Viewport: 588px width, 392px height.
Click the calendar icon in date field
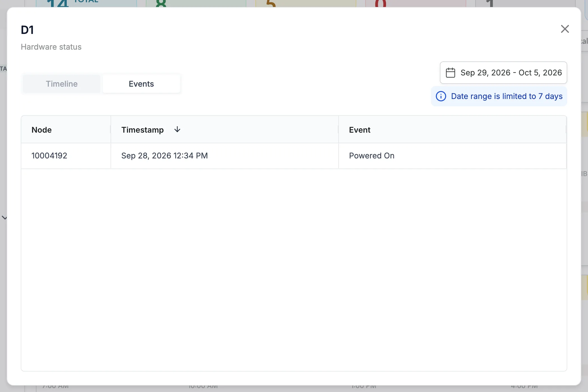tap(451, 73)
